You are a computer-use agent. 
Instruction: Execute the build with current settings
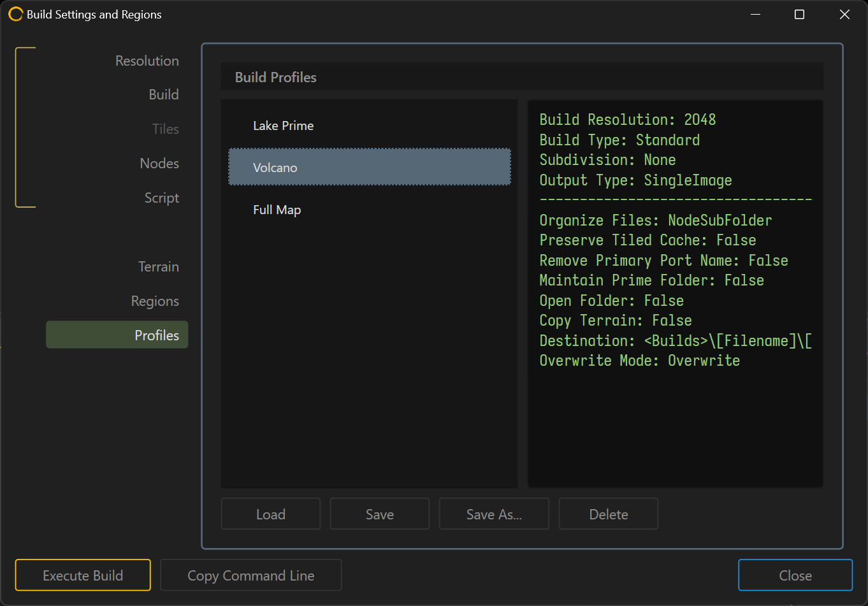[x=82, y=575]
